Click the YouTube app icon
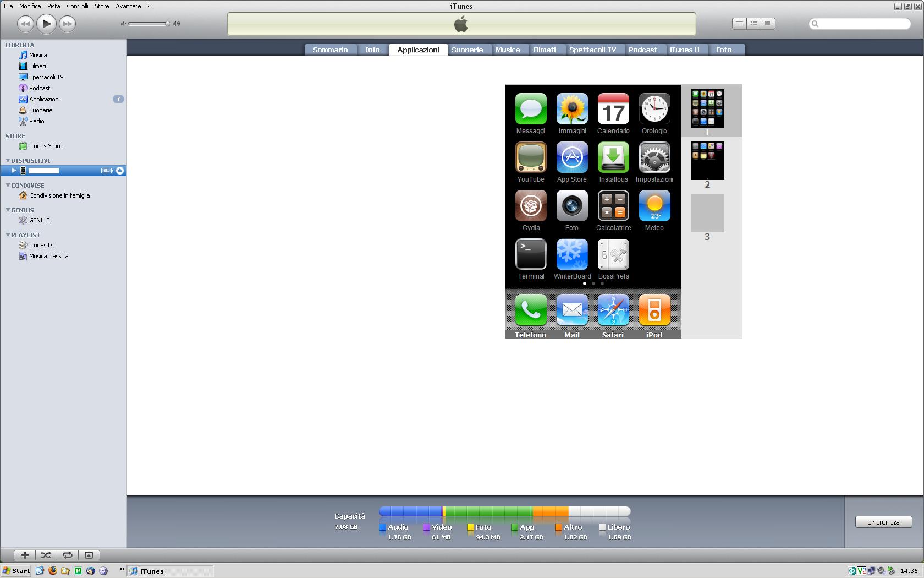This screenshot has width=924, height=578. pyautogui.click(x=531, y=157)
